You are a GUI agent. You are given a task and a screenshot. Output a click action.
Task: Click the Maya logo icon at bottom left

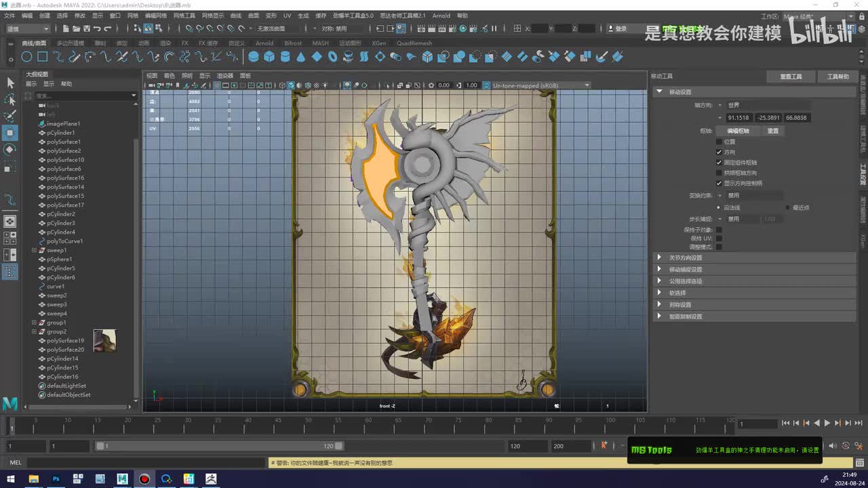click(9, 403)
